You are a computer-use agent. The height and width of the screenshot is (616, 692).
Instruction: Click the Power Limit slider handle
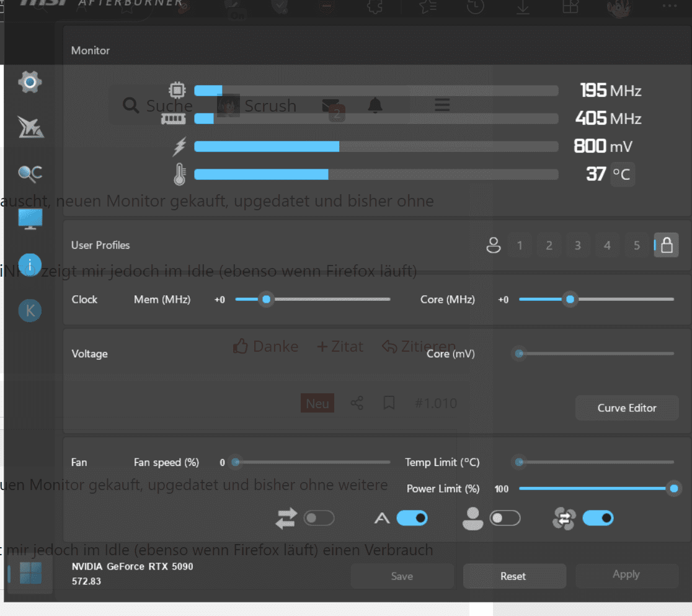click(x=674, y=489)
